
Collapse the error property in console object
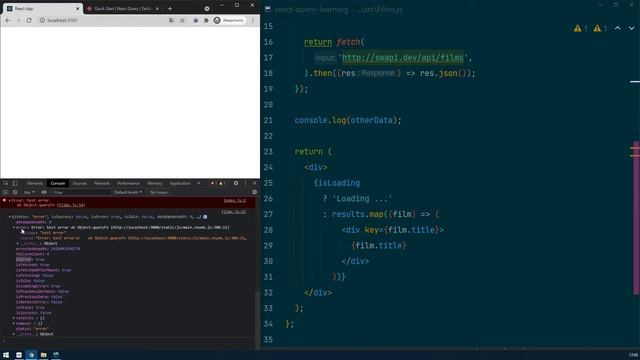coord(14,227)
